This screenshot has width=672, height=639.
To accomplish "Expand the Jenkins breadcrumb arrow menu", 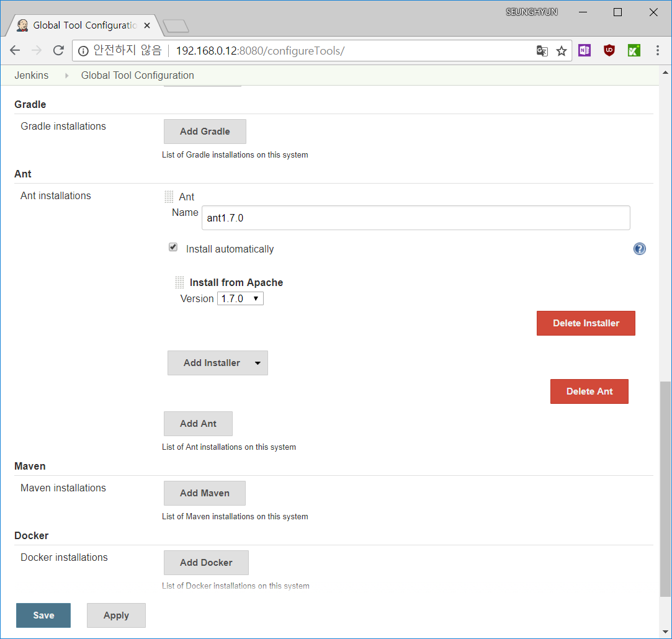I will point(66,76).
